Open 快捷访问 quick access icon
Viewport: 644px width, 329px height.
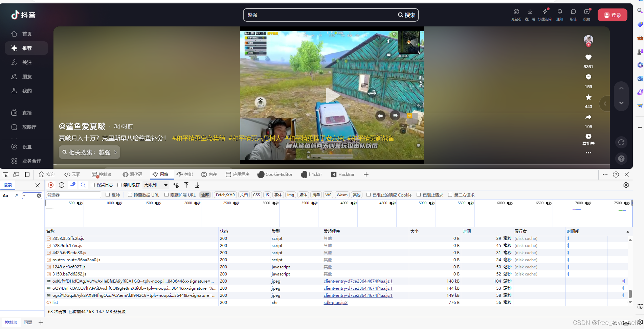545,15
